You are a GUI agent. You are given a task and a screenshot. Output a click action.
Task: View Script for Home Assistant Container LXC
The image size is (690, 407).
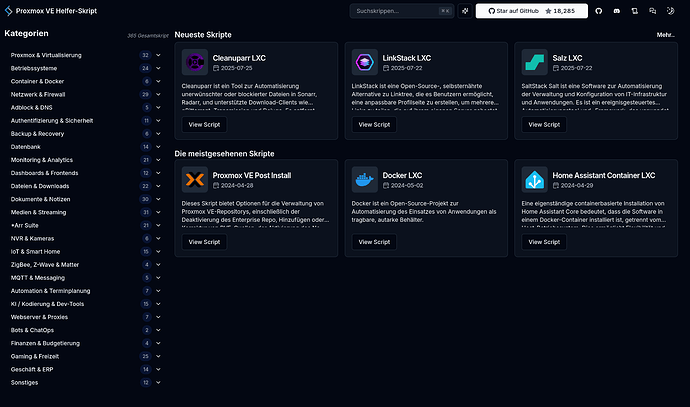point(544,242)
